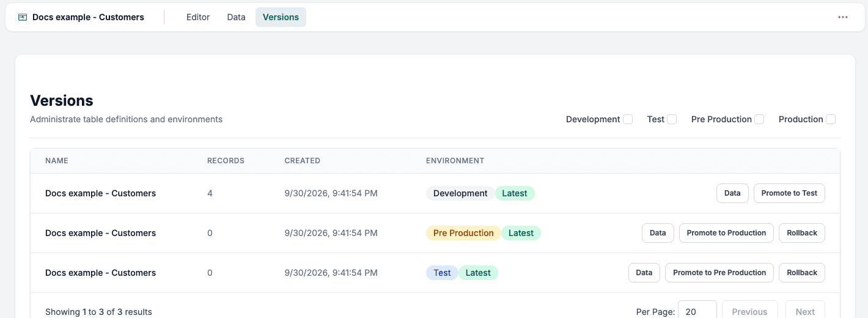This screenshot has width=868, height=318.
Task: Click the Development environment badge
Action: tap(460, 193)
